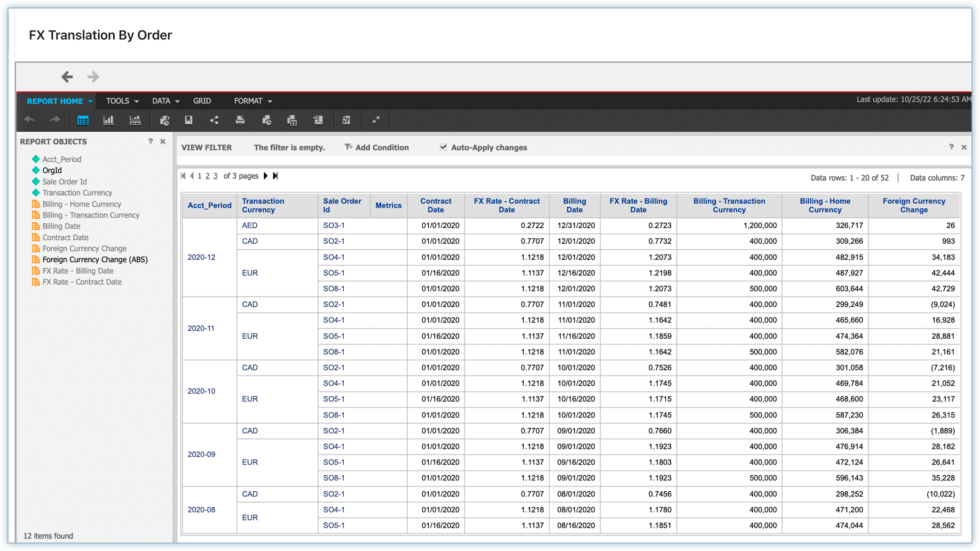Image resolution: width=980 pixels, height=551 pixels.
Task: Toggle Auto-Apply changes checkbox
Action: click(443, 147)
